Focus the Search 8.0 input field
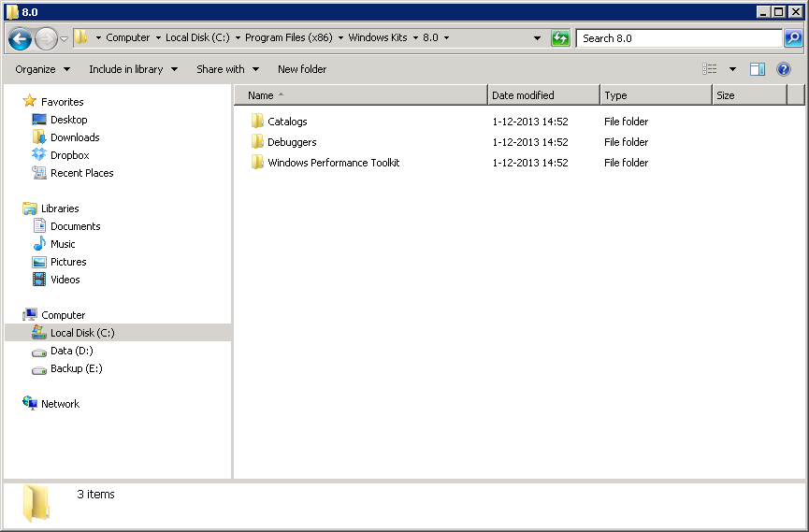The image size is (809, 532). click(678, 38)
